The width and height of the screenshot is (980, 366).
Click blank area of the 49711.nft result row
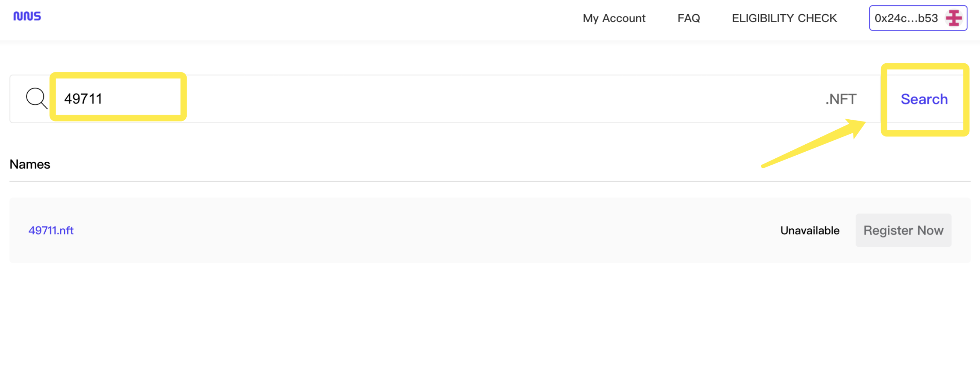tap(391, 230)
